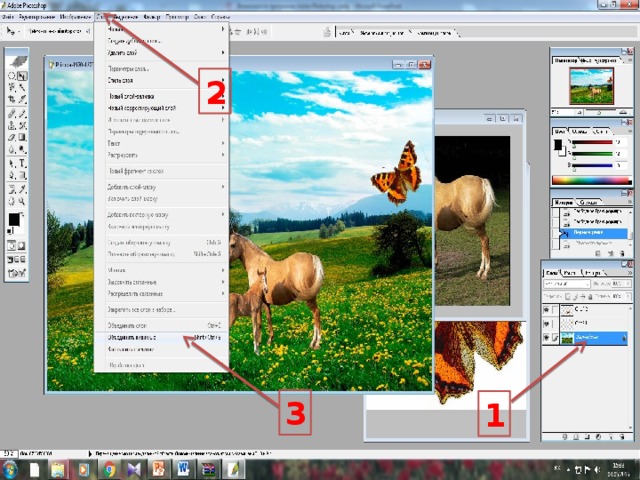640x480 pixels.
Task: Select the Lasso tool
Action: click(x=11, y=88)
